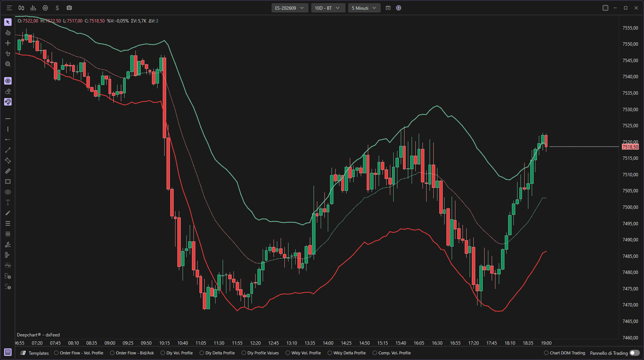Toggle the Pannello di Trading switch
This screenshot has width=644, height=360.
point(635,353)
